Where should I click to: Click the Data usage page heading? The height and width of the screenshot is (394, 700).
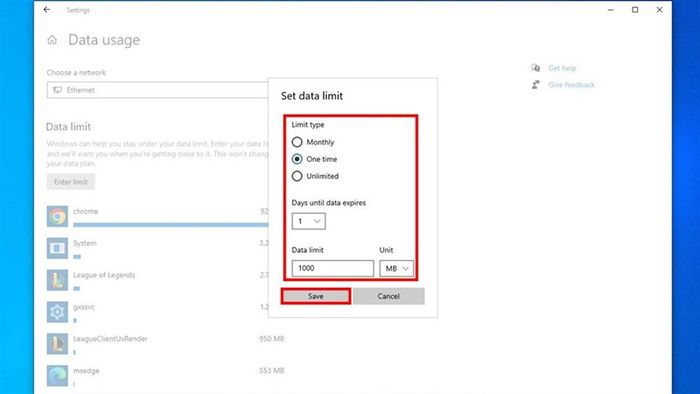[x=104, y=40]
